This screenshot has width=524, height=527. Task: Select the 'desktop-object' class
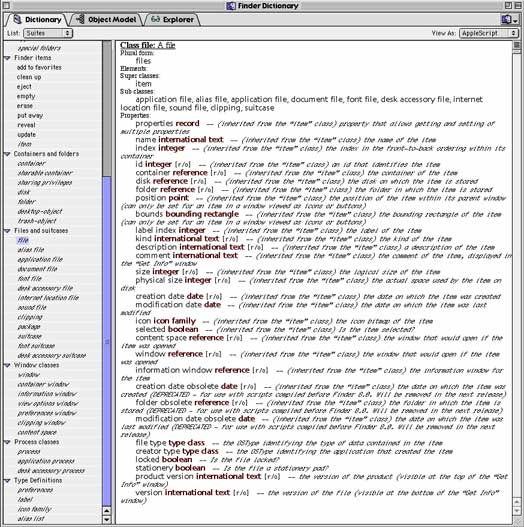pos(40,211)
